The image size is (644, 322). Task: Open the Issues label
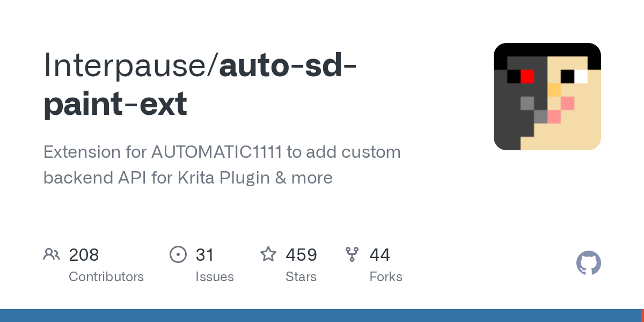pos(215,277)
